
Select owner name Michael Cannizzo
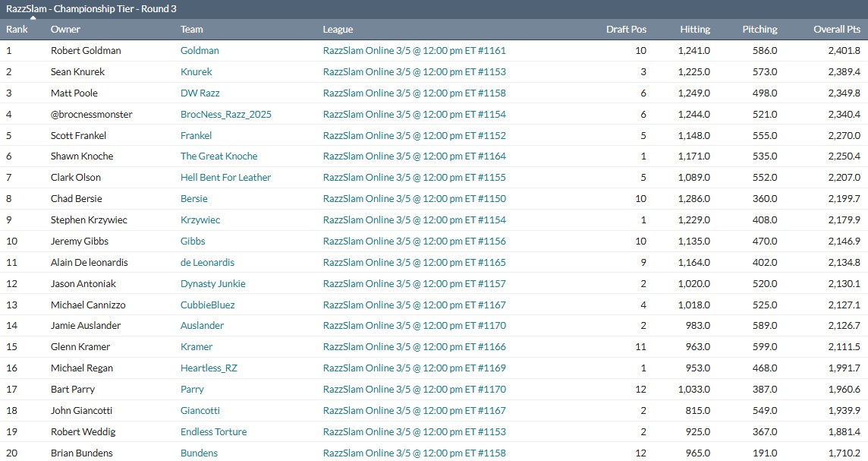pyautogui.click(x=88, y=305)
